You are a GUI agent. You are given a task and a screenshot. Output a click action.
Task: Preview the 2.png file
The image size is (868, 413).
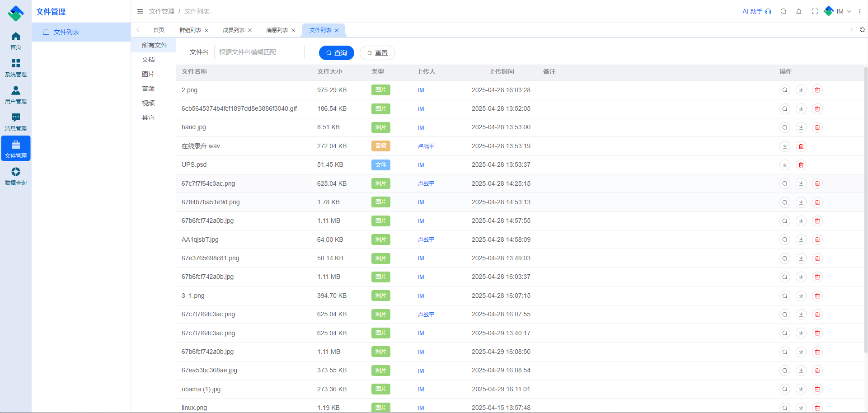(x=785, y=90)
